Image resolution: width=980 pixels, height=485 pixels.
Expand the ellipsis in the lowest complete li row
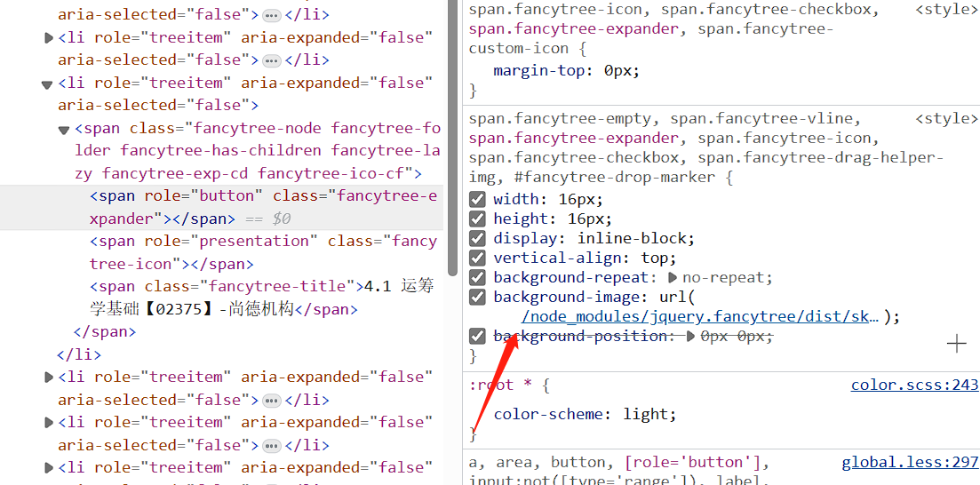272,445
